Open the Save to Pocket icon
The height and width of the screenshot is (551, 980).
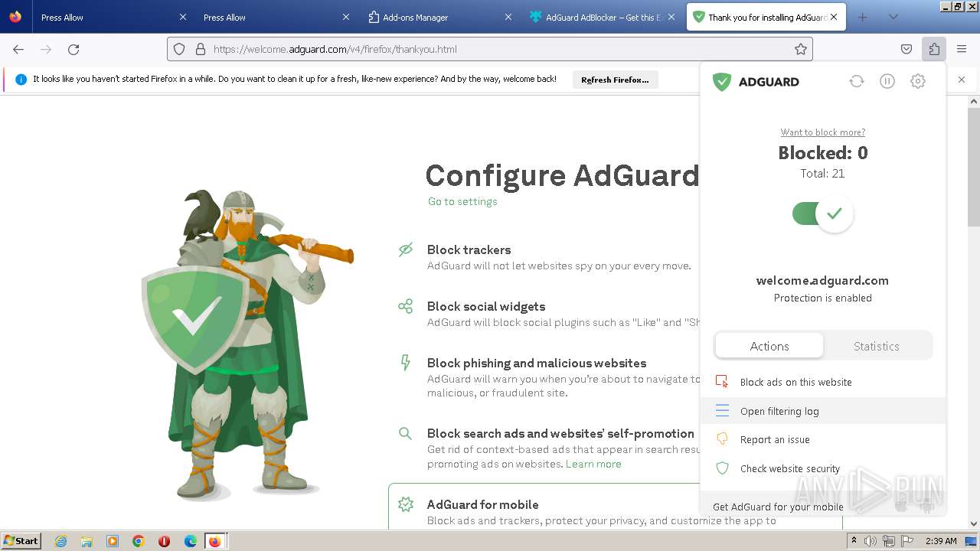click(906, 49)
